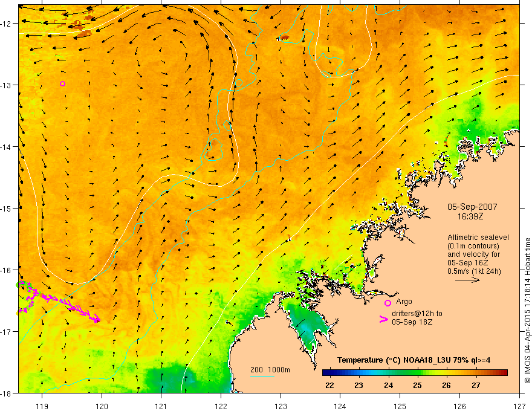Click the color bar label '25'
The image size is (532, 411).
tap(417, 385)
